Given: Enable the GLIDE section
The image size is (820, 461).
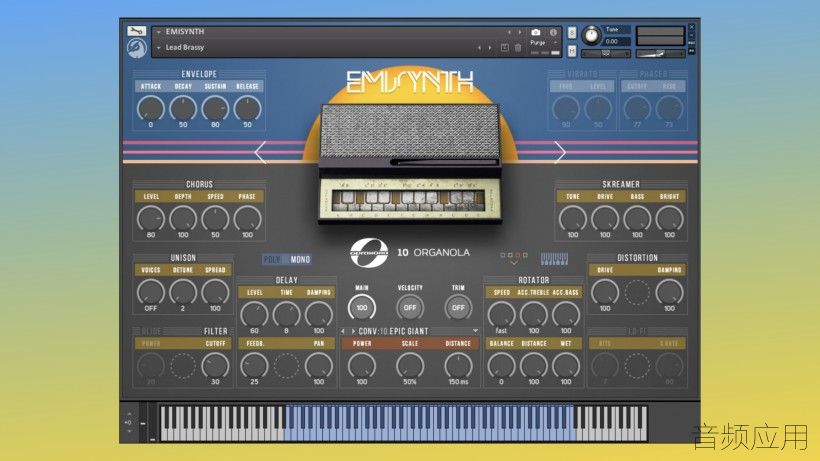Looking at the screenshot, I should pos(152,331).
